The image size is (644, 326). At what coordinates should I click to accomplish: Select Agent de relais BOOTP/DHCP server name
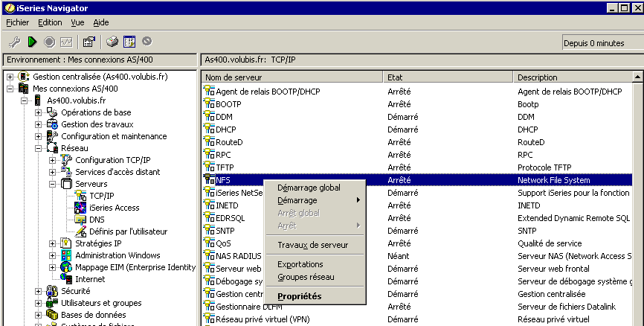[268, 92]
